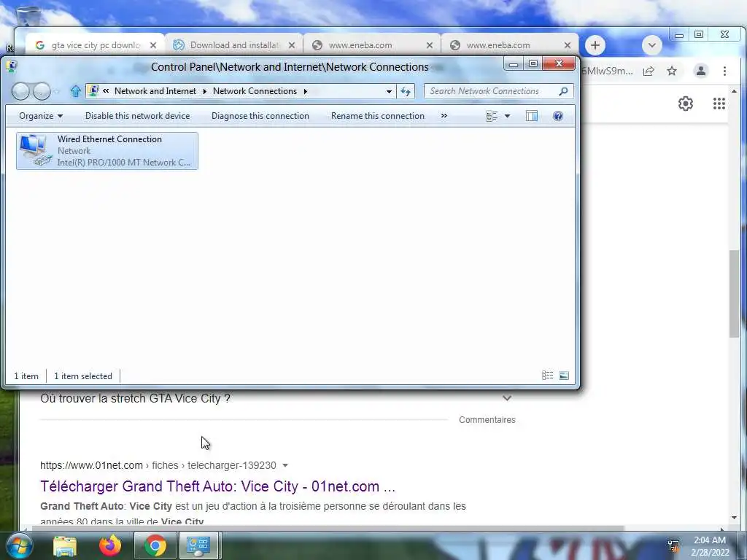Click the Chrome vertical scrollbar thumb

click(x=734, y=294)
